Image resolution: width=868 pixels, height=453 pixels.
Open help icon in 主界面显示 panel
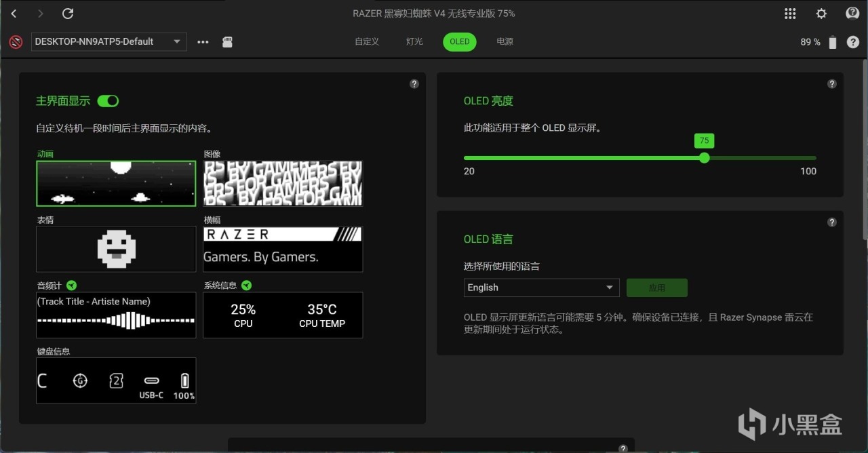[x=414, y=84]
